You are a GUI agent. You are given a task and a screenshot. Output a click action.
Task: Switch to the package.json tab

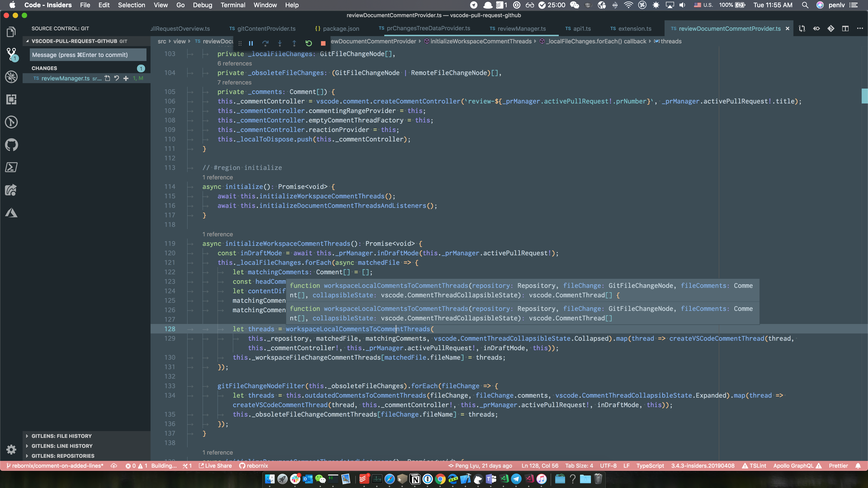(340, 29)
